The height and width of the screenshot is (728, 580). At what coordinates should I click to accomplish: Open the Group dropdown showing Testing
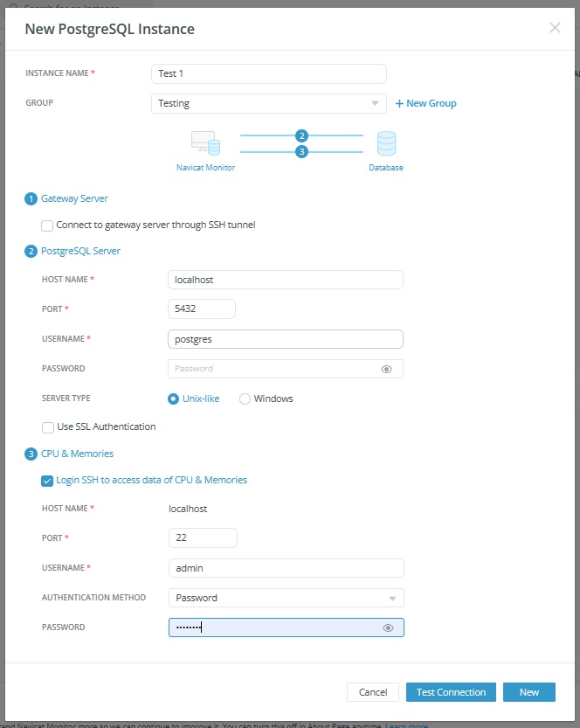pos(269,103)
